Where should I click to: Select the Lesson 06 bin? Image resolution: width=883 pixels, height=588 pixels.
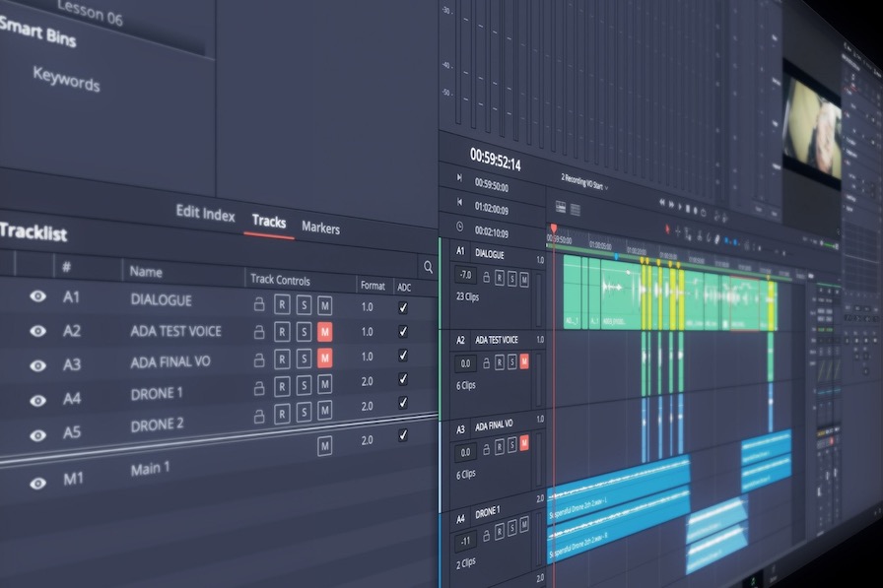click(x=89, y=12)
